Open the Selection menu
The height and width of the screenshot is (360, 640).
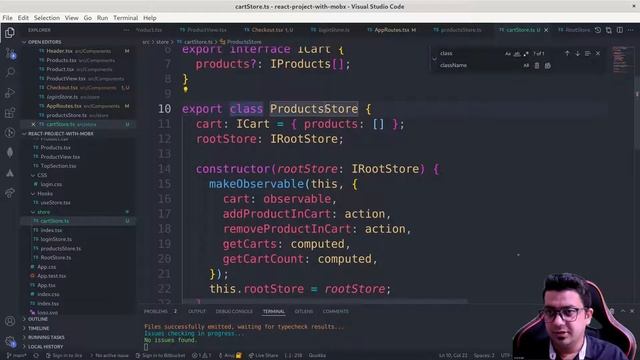click(47, 18)
